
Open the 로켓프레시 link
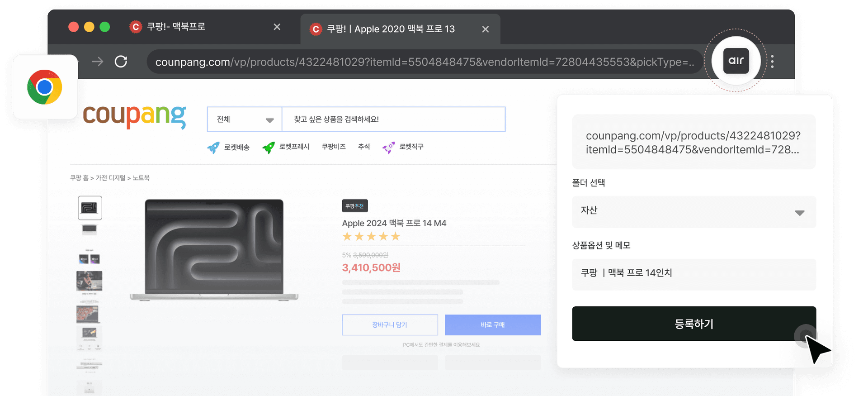(x=294, y=147)
